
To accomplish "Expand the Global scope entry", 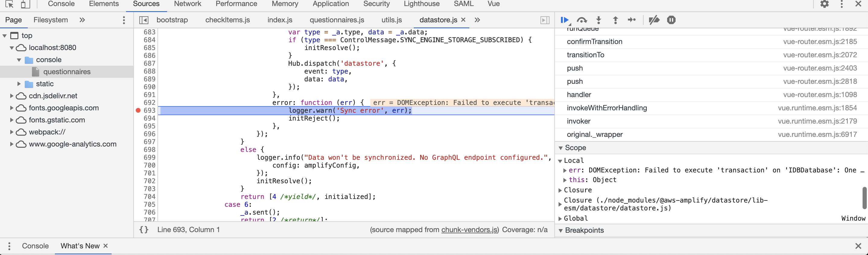I will click(560, 219).
